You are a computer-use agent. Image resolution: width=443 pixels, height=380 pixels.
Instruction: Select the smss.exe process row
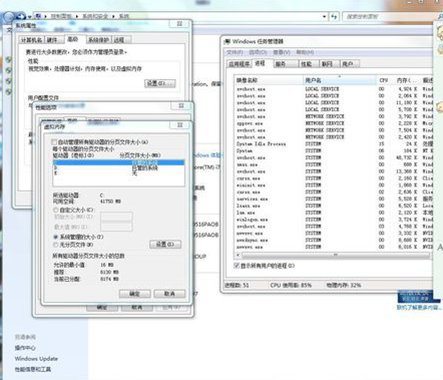pyautogui.click(x=333, y=165)
